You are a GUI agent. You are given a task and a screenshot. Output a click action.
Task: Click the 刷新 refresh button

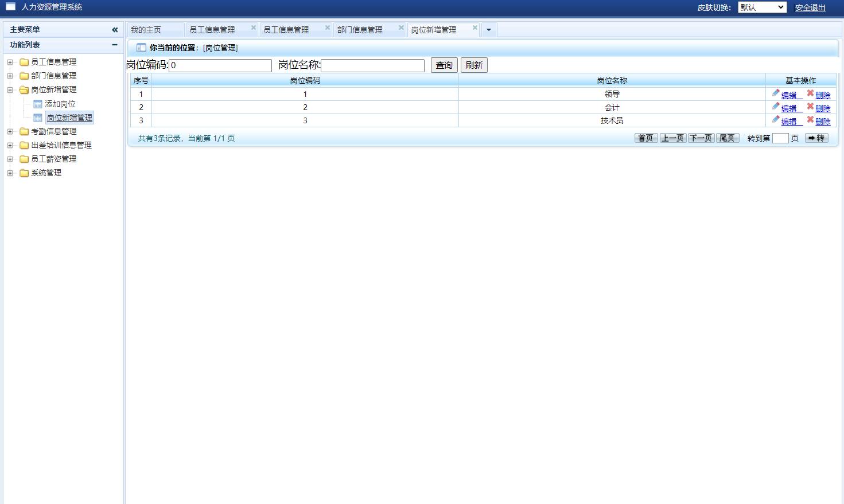click(474, 65)
